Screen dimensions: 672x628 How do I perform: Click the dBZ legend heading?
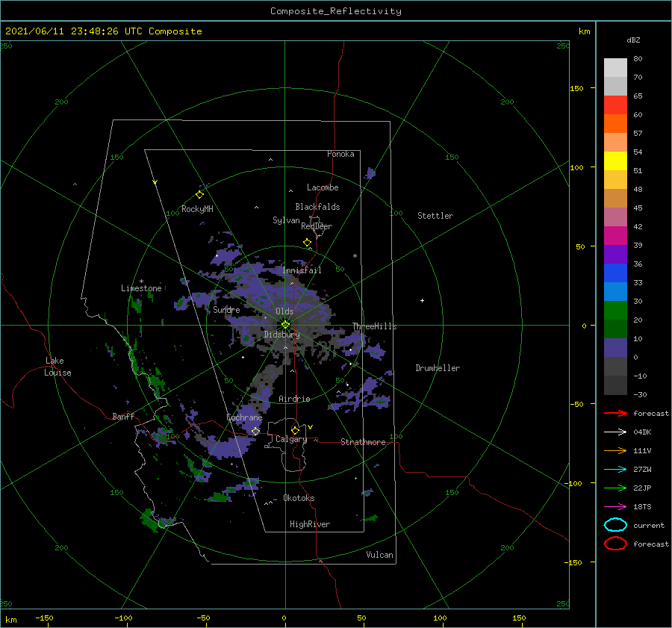point(633,40)
